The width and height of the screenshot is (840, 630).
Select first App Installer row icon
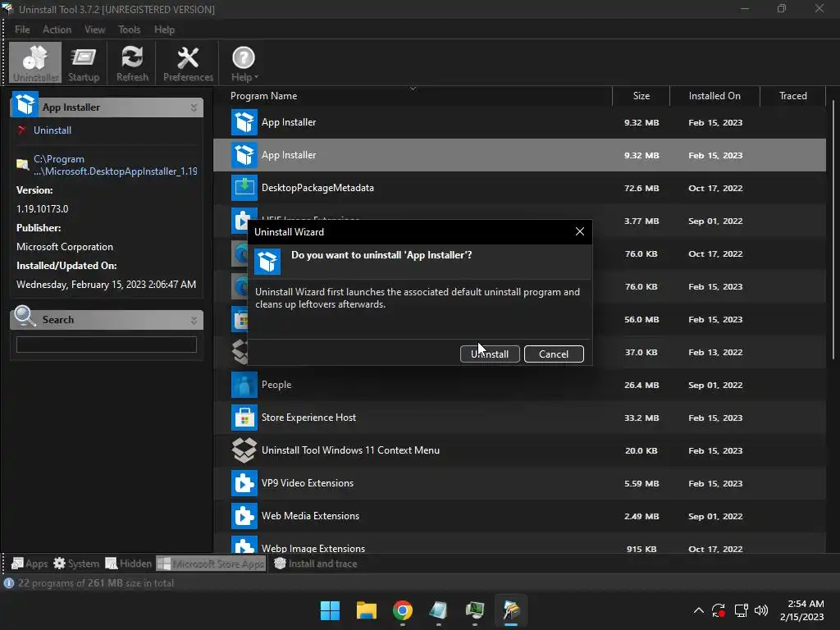(x=244, y=122)
